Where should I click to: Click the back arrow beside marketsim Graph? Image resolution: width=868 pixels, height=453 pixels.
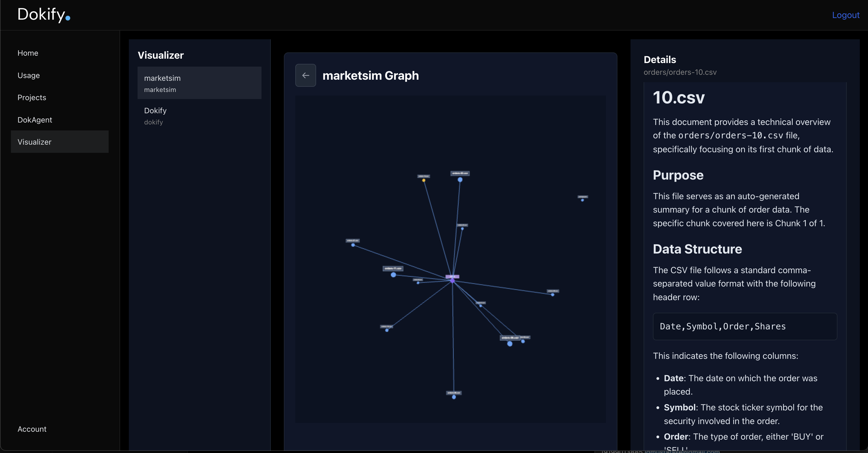pos(305,75)
